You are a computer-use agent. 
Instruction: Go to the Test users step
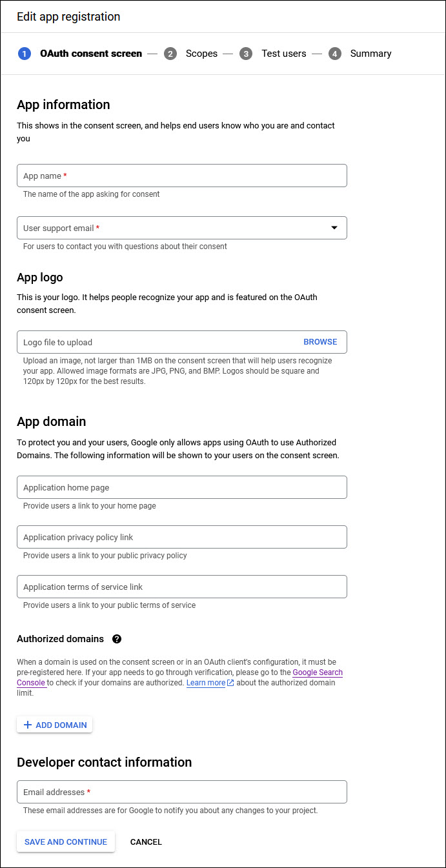(283, 54)
